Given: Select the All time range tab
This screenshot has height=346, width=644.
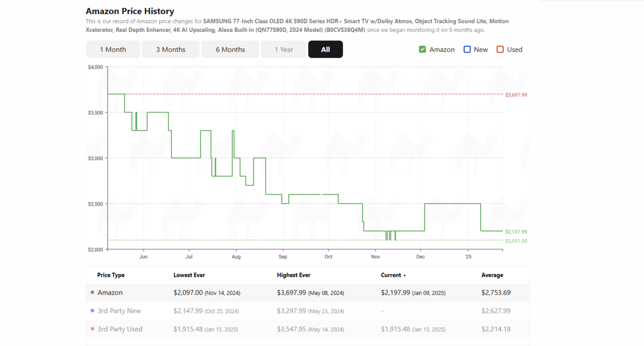Looking at the screenshot, I should [325, 50].
